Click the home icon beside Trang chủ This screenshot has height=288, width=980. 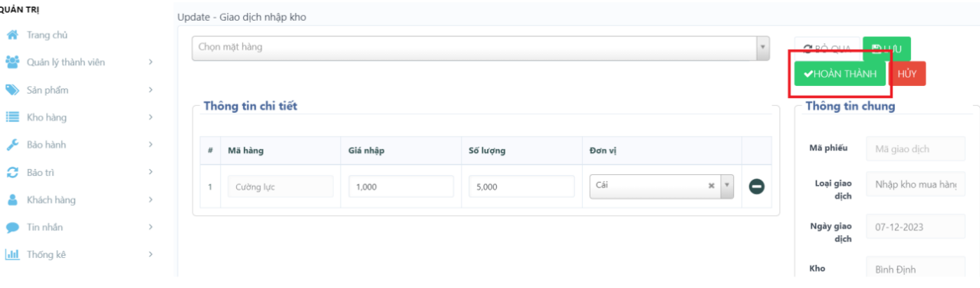(12, 35)
